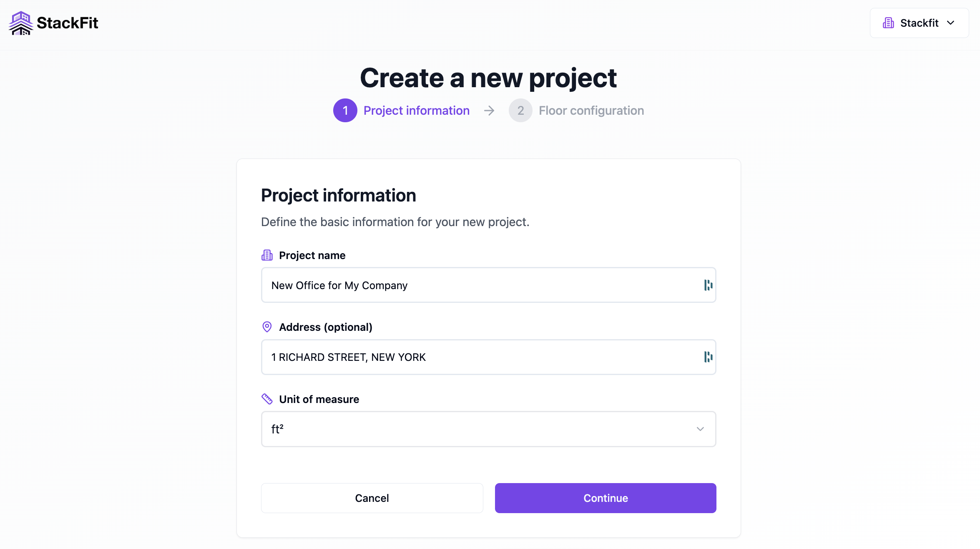This screenshot has height=549, width=980.
Task: Select step 2 circle for Floor configuration
Action: tap(520, 110)
